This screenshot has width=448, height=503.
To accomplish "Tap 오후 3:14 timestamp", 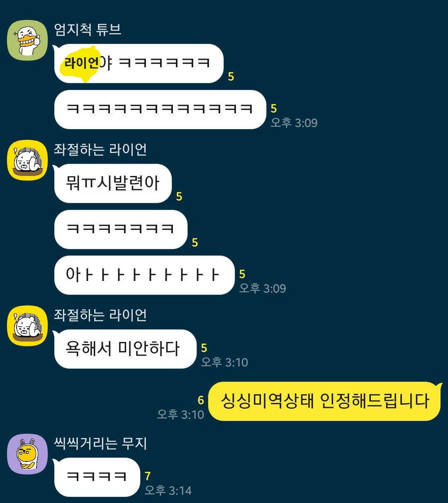I will pos(168,491).
